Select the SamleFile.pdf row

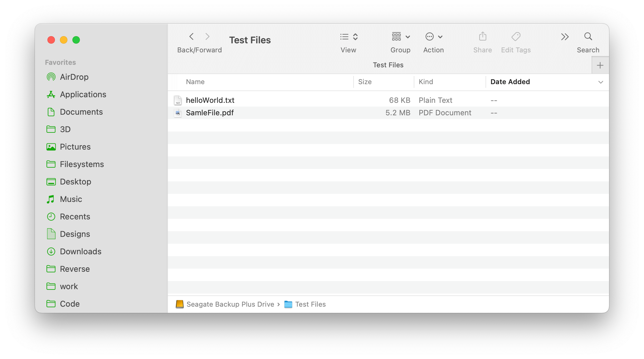[210, 113]
